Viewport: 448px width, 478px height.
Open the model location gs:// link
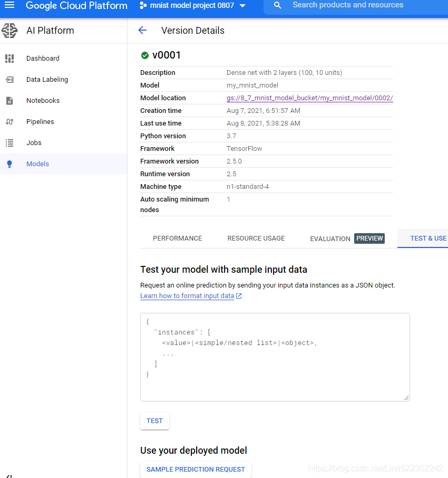310,98
